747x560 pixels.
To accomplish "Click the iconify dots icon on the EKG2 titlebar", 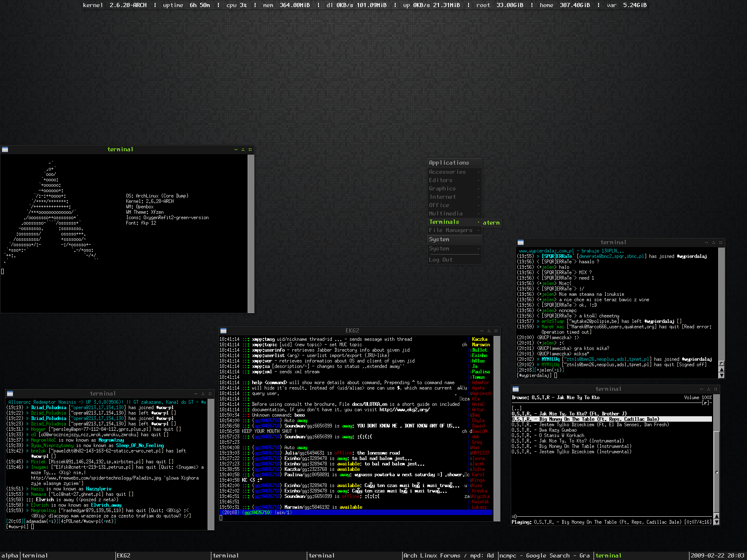I will pyautogui.click(x=482, y=331).
